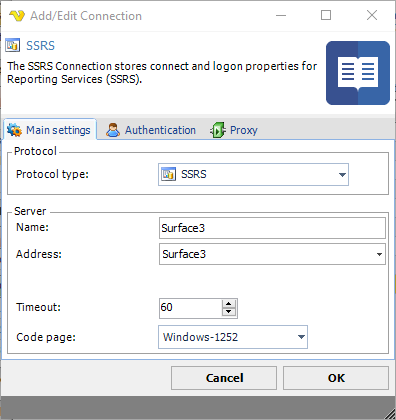Click the large blue book logo
The height and width of the screenshot is (420, 396).
pos(358,73)
